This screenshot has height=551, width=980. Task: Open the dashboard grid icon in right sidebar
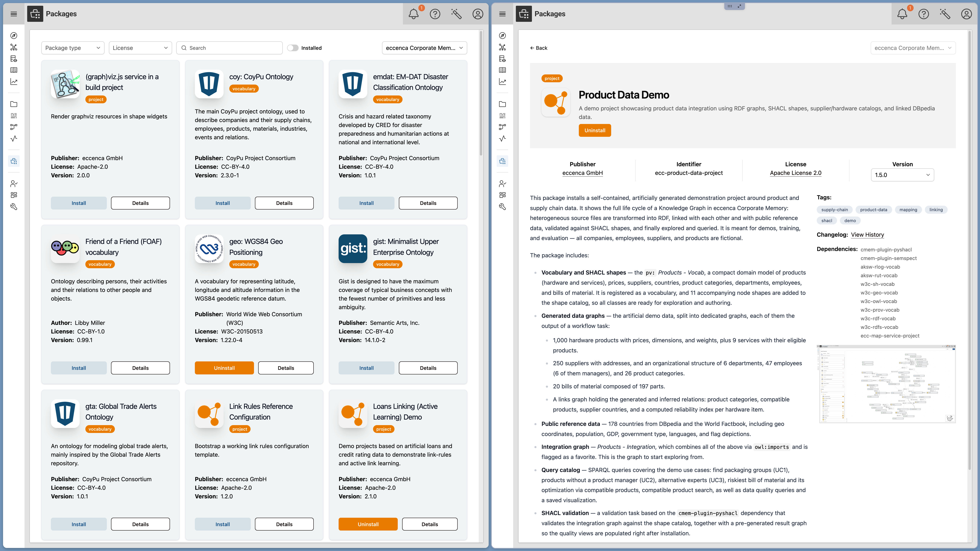click(502, 195)
